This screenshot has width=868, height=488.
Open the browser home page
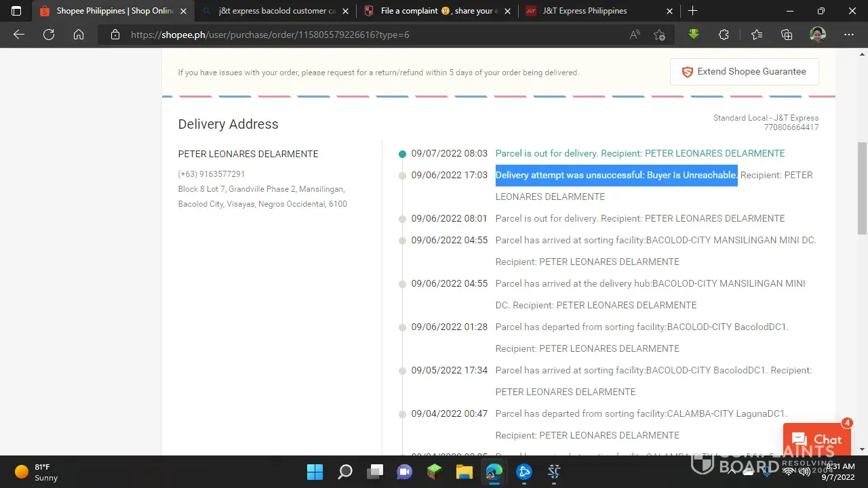click(79, 35)
